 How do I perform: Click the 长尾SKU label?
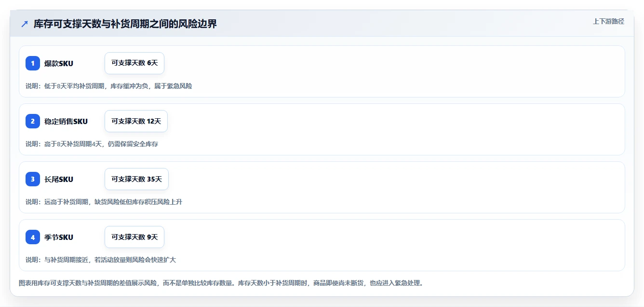[59, 179]
